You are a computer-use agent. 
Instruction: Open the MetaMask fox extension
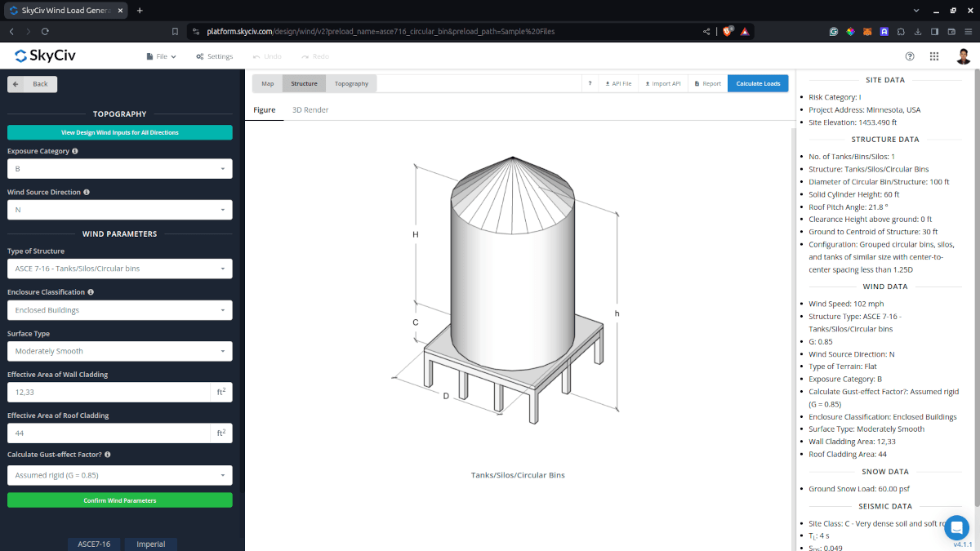(x=867, y=31)
